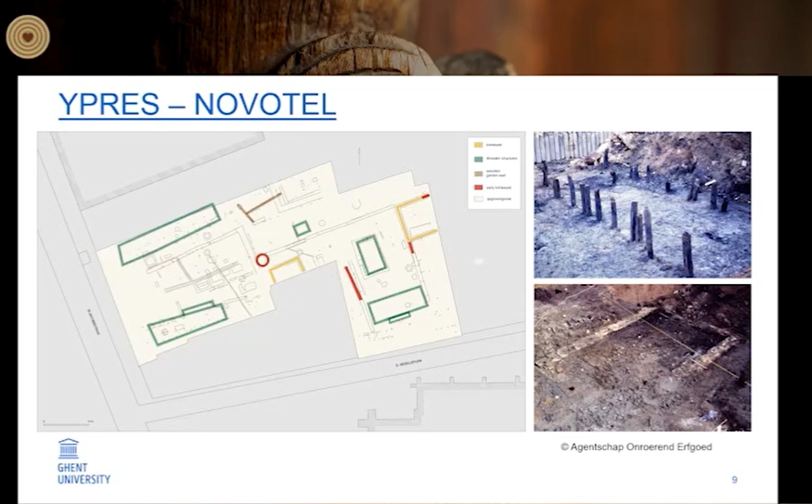Click the slide number 9
812x504 pixels.
click(734, 480)
